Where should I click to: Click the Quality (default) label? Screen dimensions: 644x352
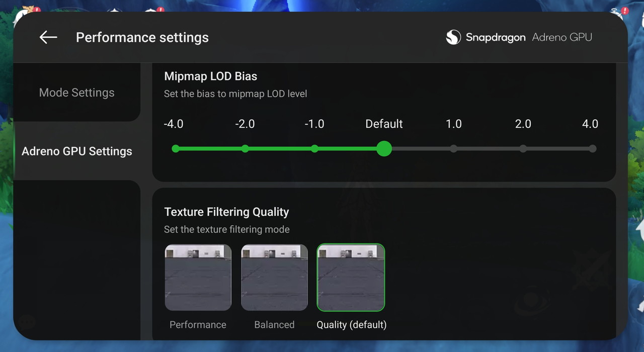tap(351, 325)
